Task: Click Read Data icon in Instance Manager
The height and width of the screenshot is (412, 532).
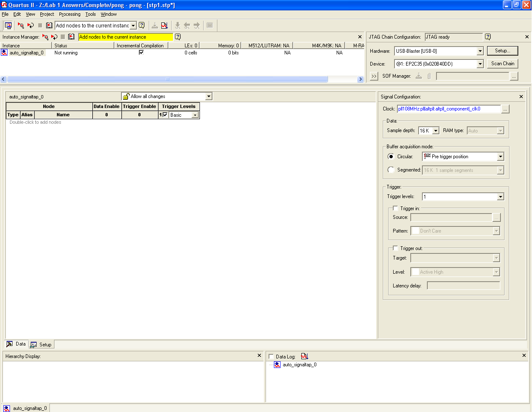Action: click(x=71, y=37)
